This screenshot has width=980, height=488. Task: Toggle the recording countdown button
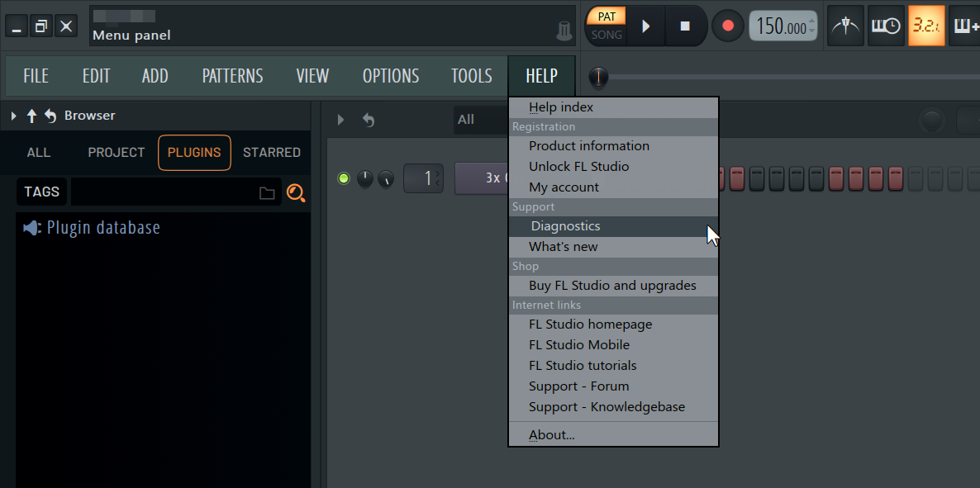[926, 26]
